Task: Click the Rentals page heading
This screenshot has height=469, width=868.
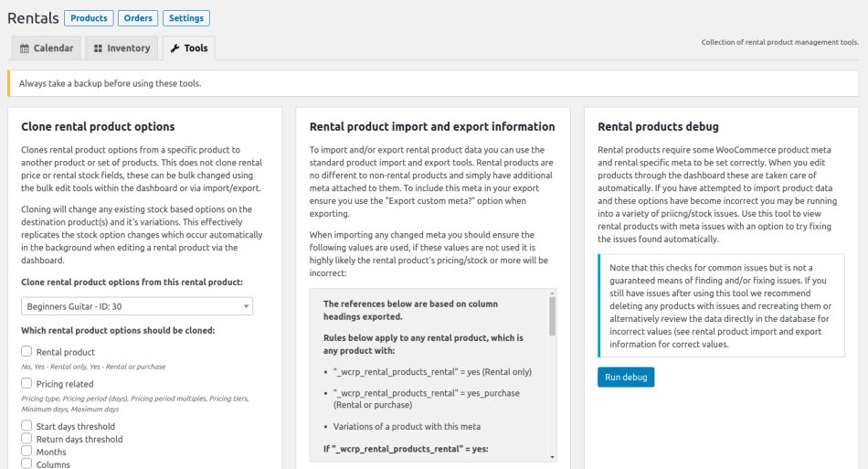Action: pos(33,17)
